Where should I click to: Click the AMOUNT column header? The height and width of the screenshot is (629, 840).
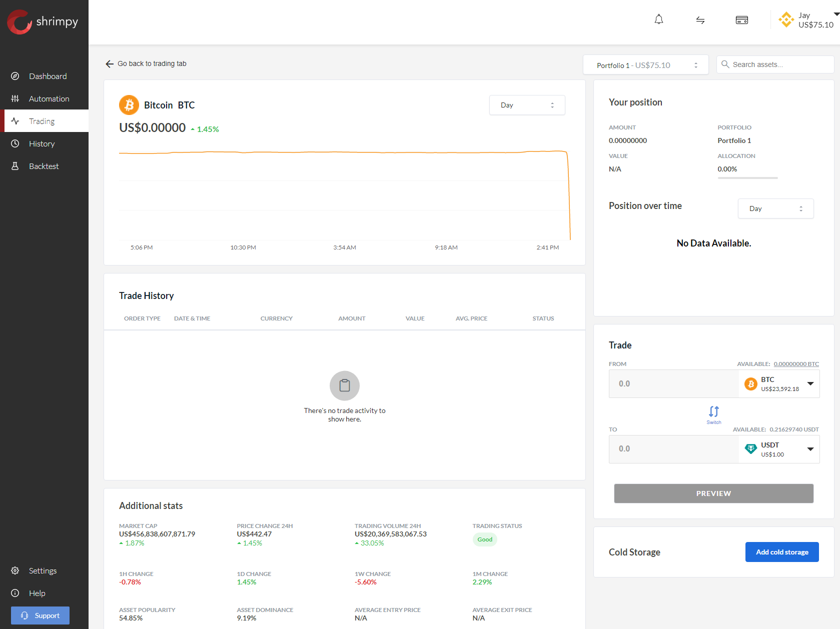352,318
